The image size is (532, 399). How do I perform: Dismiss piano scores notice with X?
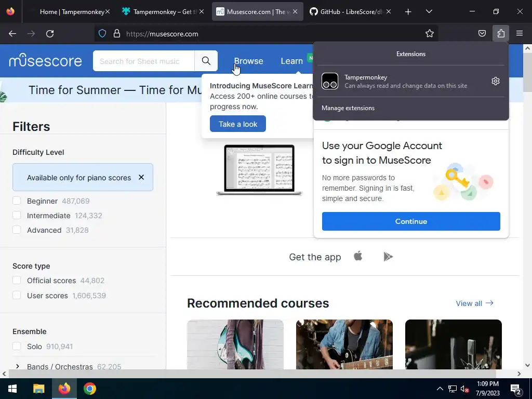point(141,177)
